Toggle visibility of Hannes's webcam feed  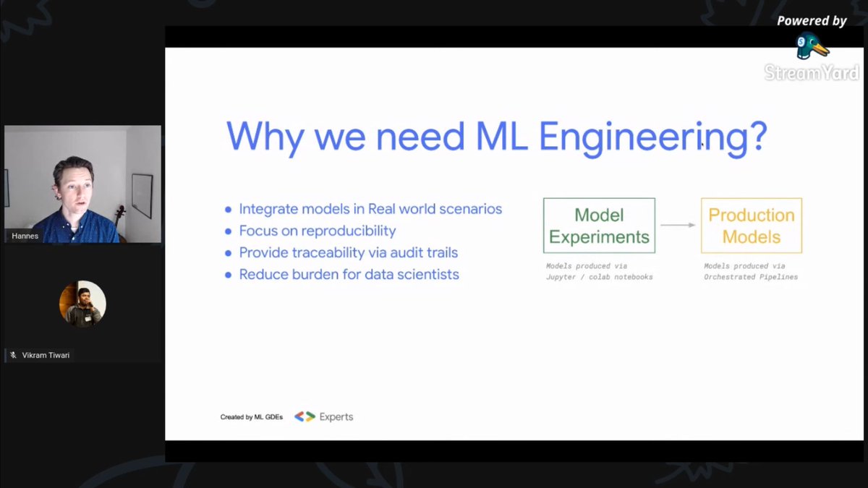(82, 184)
